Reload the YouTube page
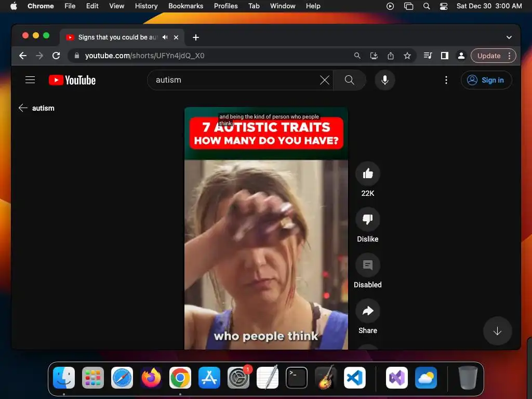The image size is (532, 399). (56, 56)
